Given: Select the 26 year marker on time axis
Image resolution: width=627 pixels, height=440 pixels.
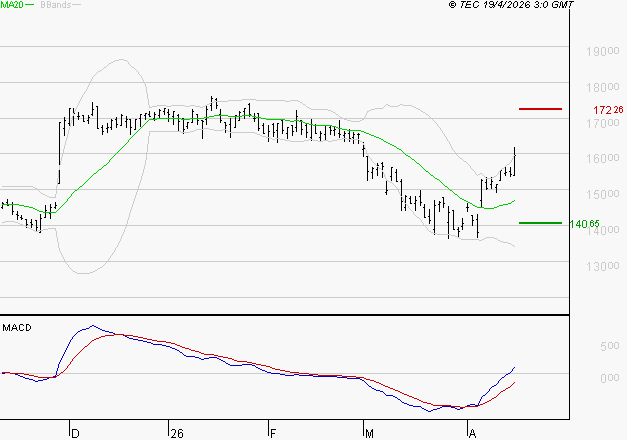Looking at the screenshot, I should pyautogui.click(x=177, y=433).
